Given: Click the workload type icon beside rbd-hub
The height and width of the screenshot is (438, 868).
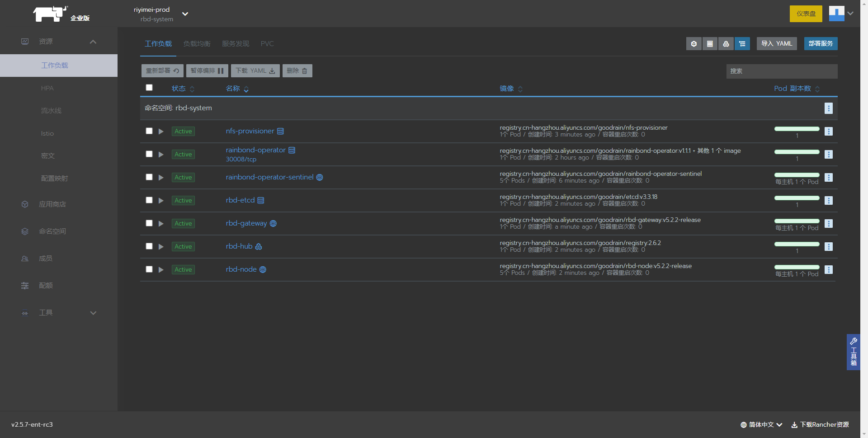Looking at the screenshot, I should pos(259,247).
